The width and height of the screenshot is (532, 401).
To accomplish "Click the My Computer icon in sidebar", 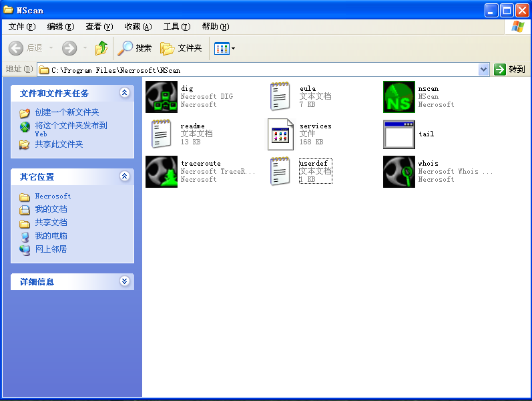I will tap(25, 237).
